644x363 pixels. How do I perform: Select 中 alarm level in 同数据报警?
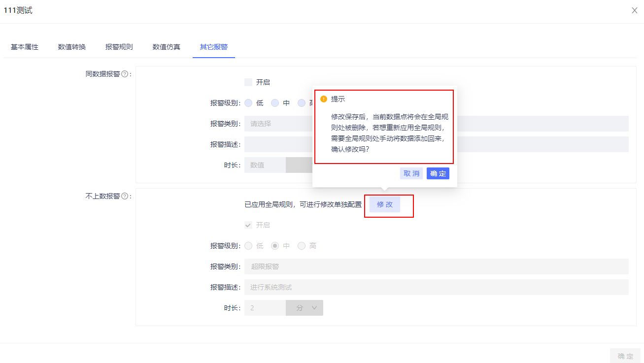(275, 103)
